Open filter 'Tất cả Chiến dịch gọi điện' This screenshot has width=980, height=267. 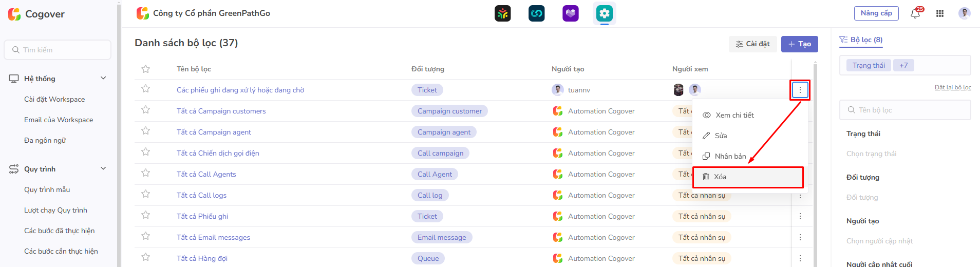(x=218, y=153)
